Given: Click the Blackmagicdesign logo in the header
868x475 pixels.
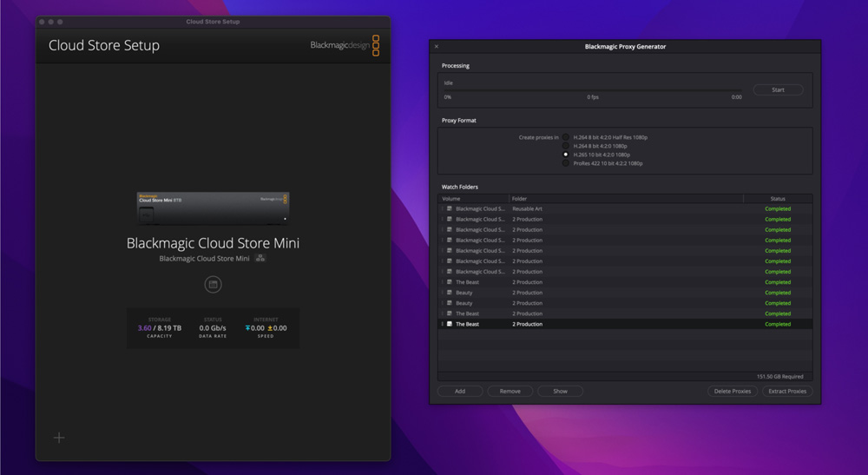Looking at the screenshot, I should [x=345, y=45].
